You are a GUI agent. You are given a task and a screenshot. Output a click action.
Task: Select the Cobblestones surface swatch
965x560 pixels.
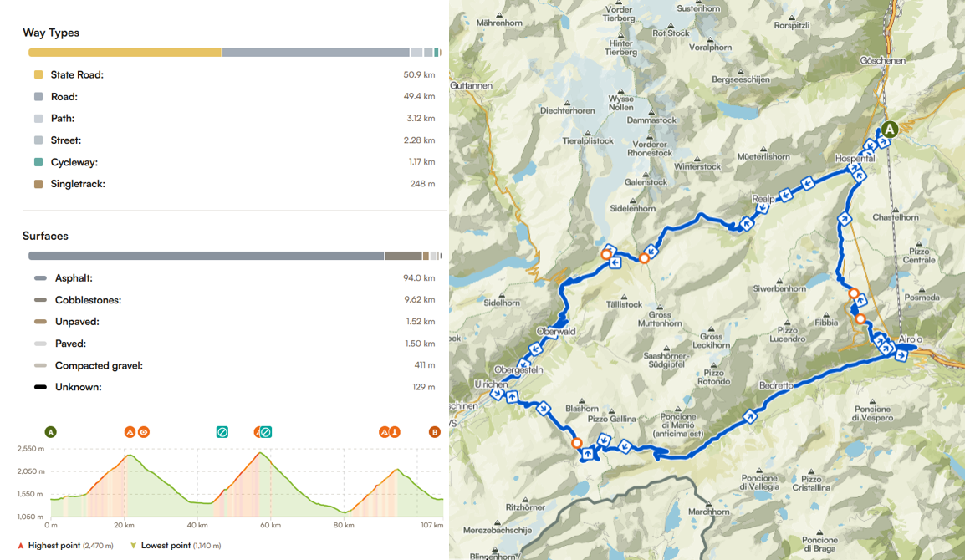(40, 300)
